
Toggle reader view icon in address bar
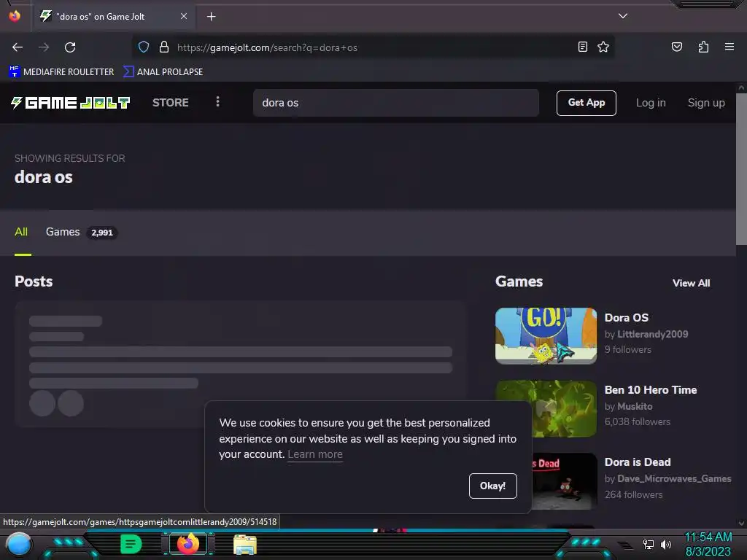pos(583,47)
